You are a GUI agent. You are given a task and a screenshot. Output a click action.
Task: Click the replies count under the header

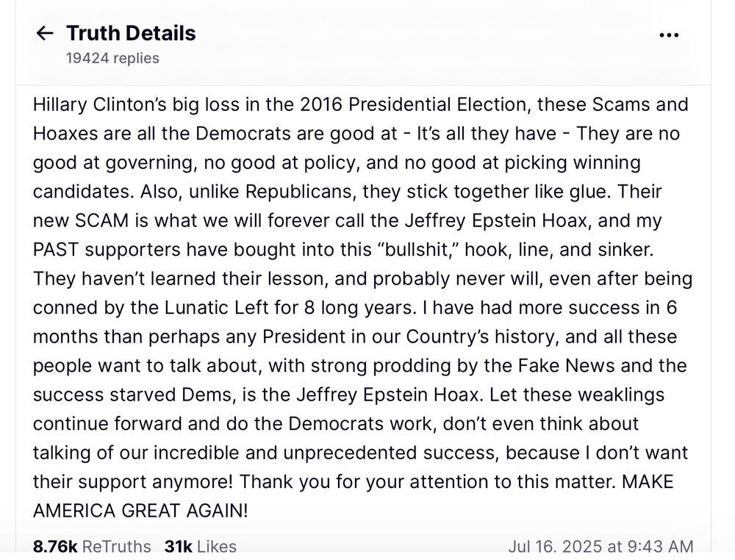point(112,58)
